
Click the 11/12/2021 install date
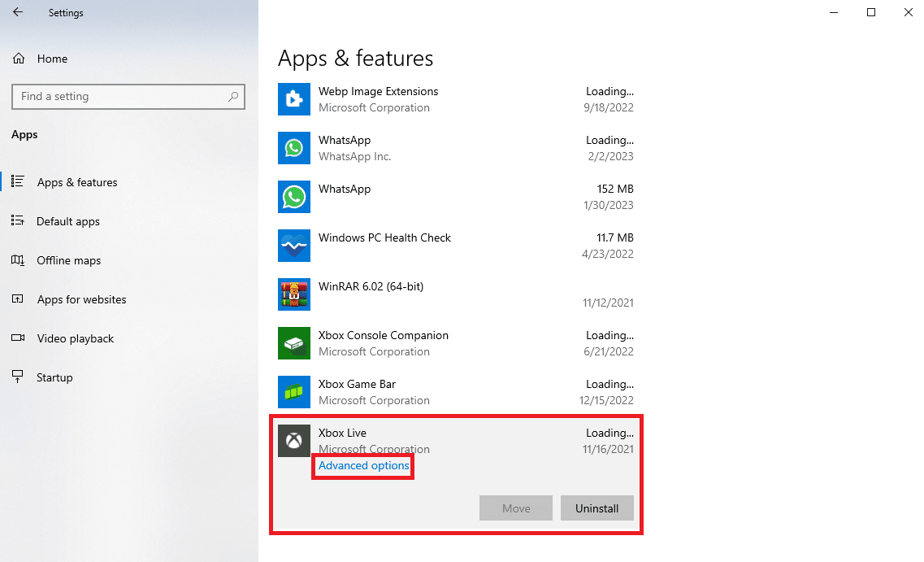(x=608, y=303)
